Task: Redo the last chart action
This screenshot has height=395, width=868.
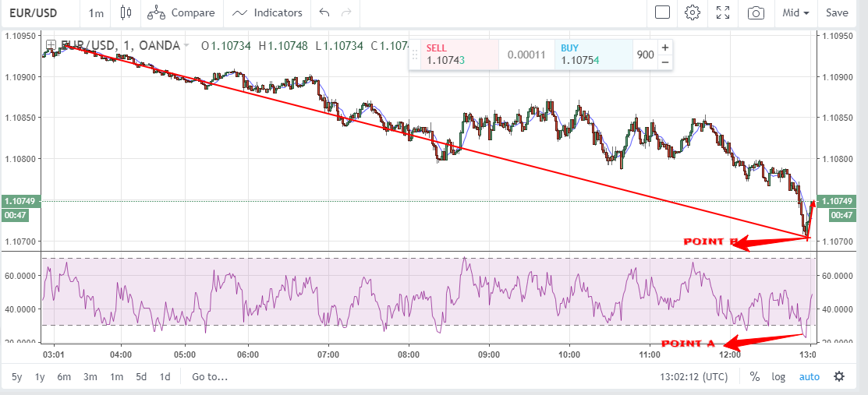Action: tap(346, 12)
